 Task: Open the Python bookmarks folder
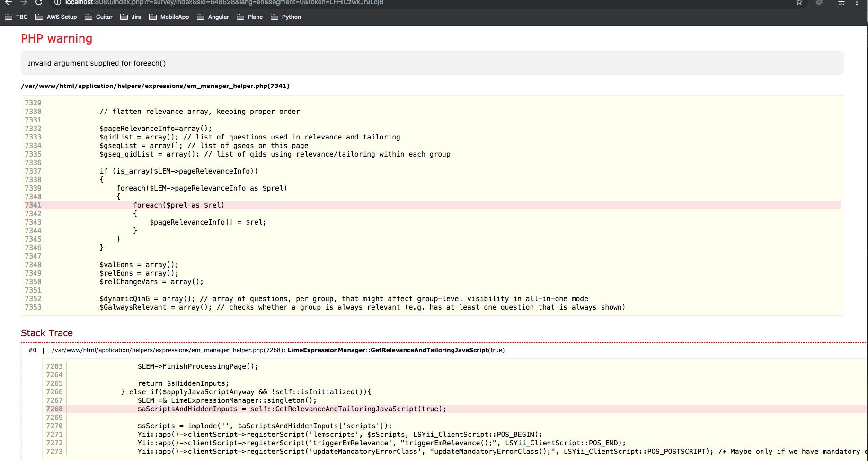[286, 17]
